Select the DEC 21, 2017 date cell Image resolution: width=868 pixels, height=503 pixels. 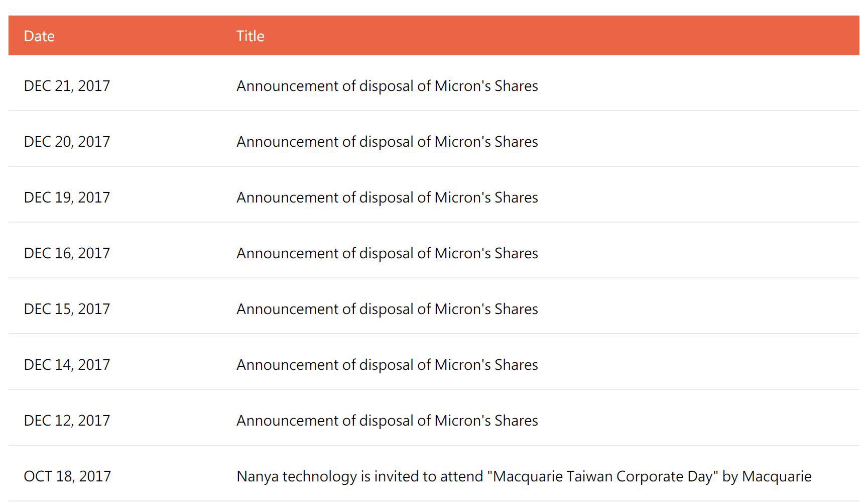(67, 86)
